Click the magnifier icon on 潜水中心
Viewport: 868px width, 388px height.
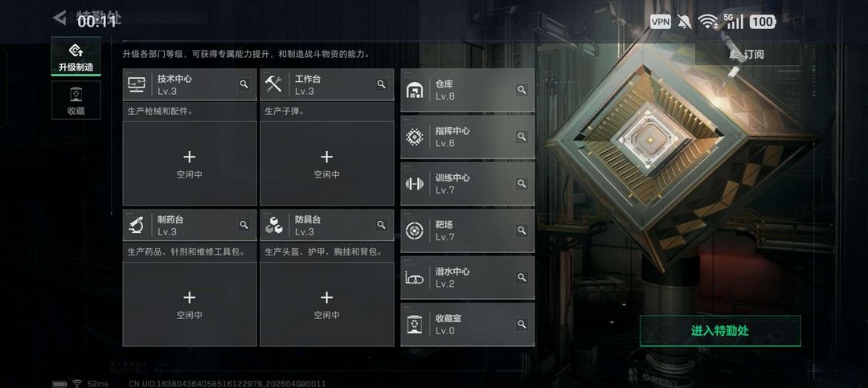tap(522, 277)
